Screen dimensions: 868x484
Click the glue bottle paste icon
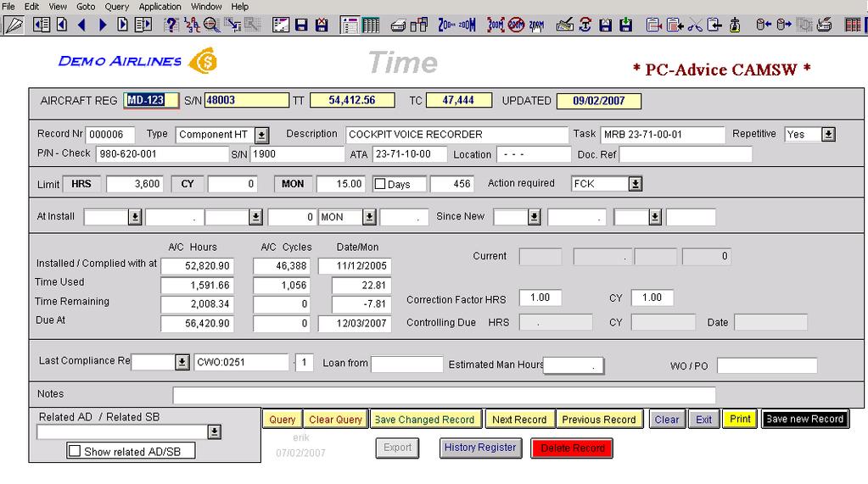735,25
